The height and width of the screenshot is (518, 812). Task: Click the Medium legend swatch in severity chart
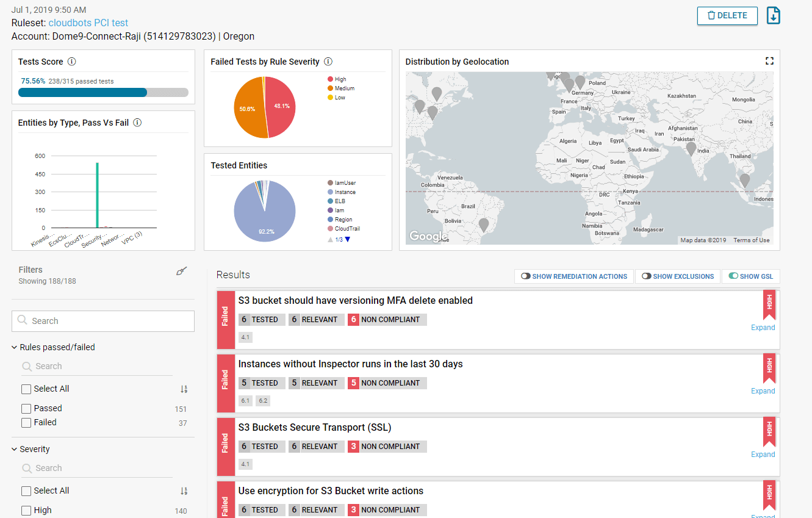tap(330, 88)
